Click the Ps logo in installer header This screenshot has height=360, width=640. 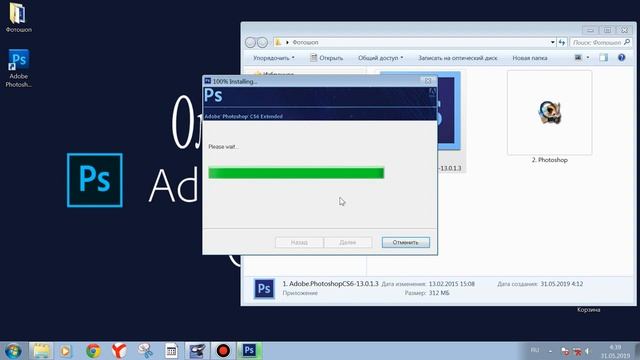(213, 96)
